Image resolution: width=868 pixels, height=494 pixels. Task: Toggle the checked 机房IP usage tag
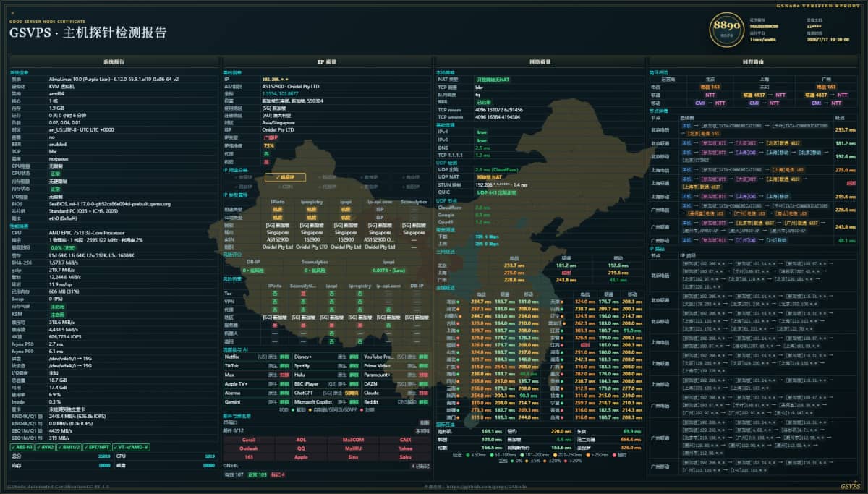point(285,177)
